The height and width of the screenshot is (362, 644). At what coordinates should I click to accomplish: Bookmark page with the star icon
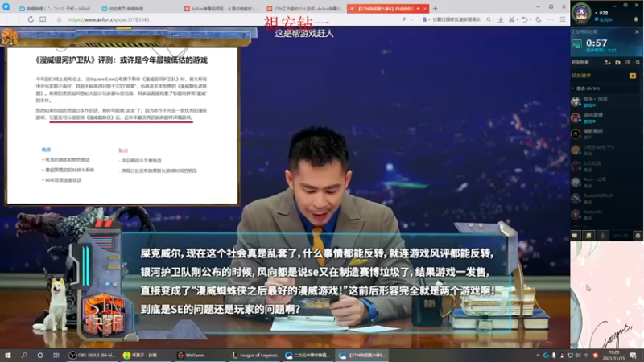click(59, 19)
